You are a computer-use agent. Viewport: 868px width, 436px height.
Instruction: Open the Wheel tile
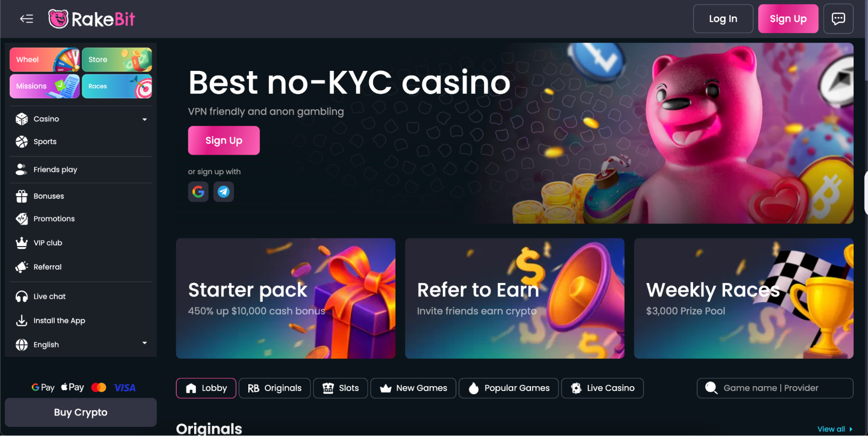(45, 59)
